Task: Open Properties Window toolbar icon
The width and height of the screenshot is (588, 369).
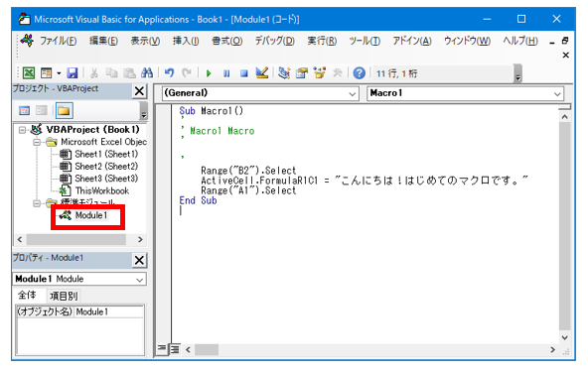Action: click(x=302, y=72)
